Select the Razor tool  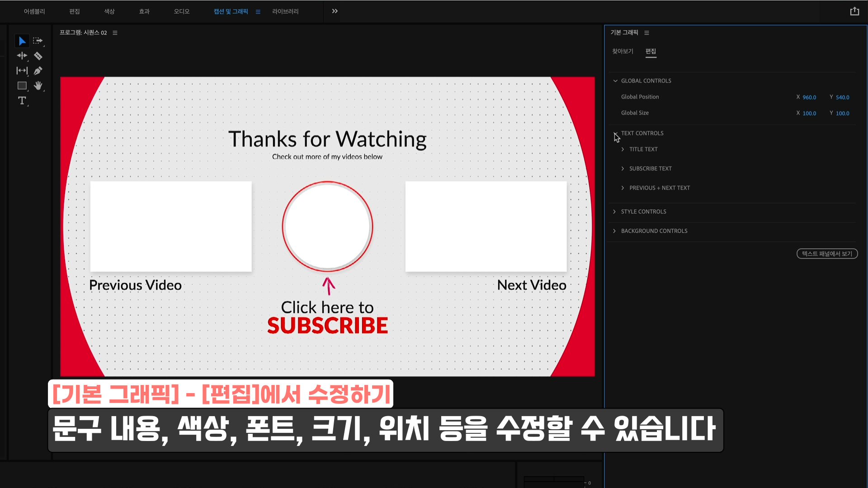click(x=38, y=56)
